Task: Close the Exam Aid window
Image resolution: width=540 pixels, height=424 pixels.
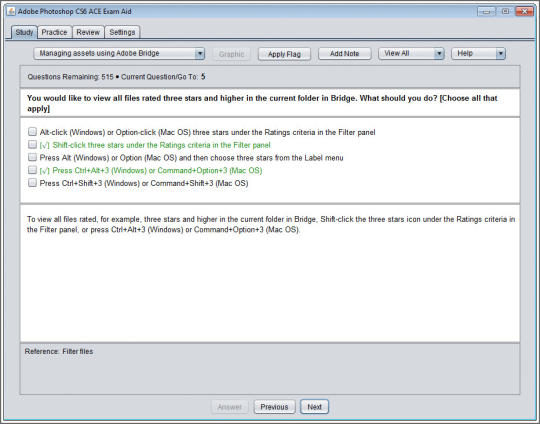Action: pos(524,12)
